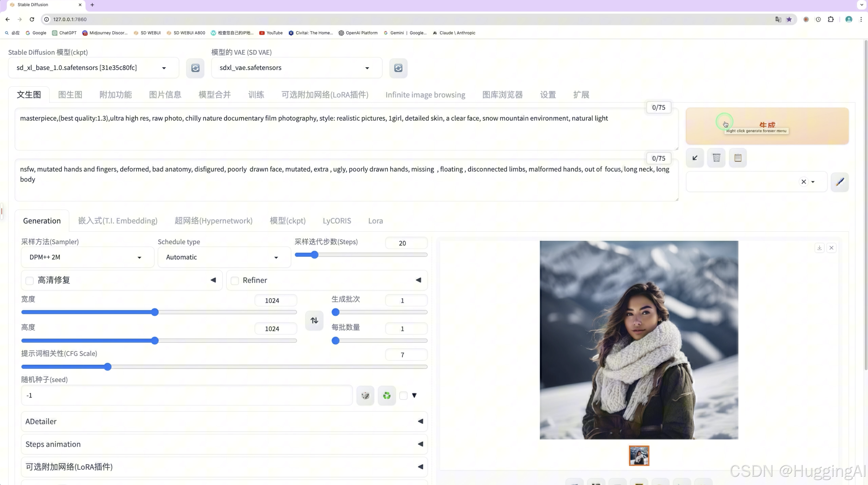
Task: Click the trash icon to clear prompt
Action: click(x=716, y=158)
